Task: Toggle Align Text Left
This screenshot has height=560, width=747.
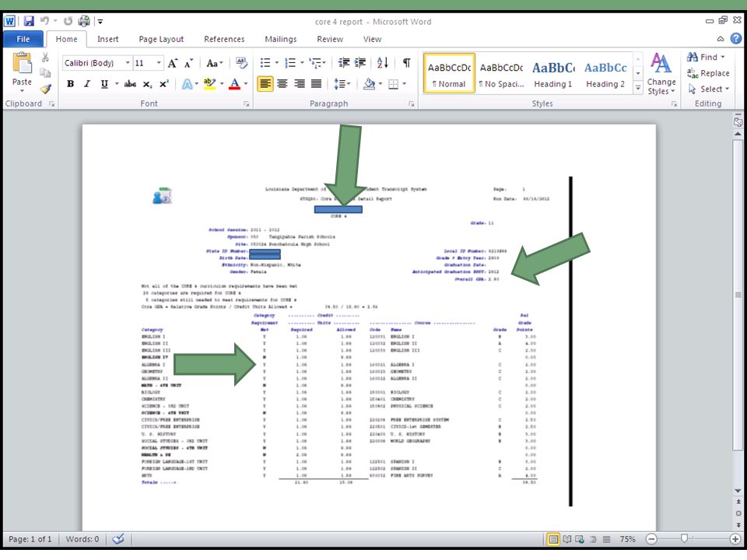Action: [x=265, y=84]
